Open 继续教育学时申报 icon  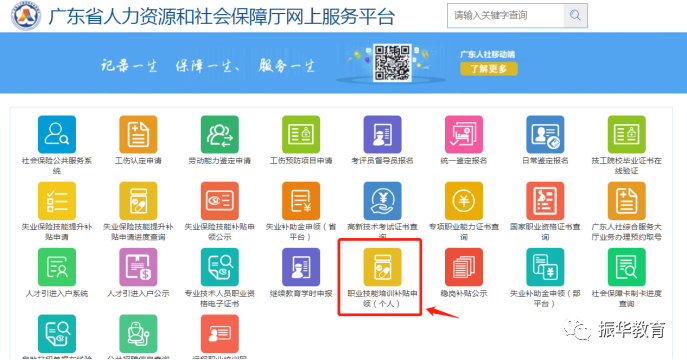pos(301,267)
